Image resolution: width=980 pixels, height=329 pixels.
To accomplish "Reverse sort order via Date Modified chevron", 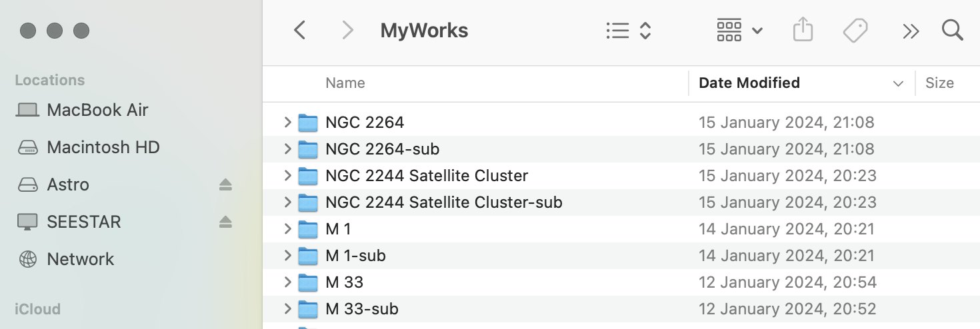I will 898,84.
